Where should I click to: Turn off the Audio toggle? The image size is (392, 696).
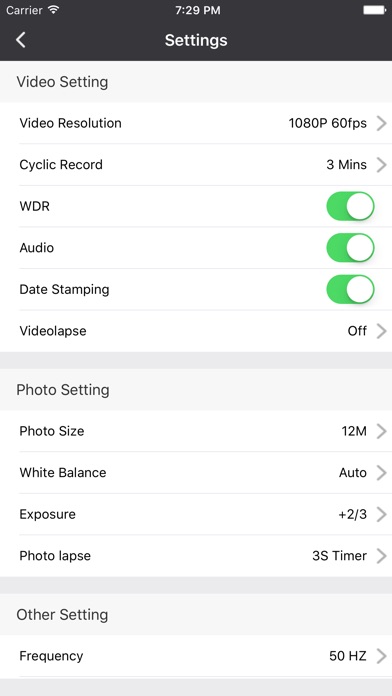click(350, 248)
